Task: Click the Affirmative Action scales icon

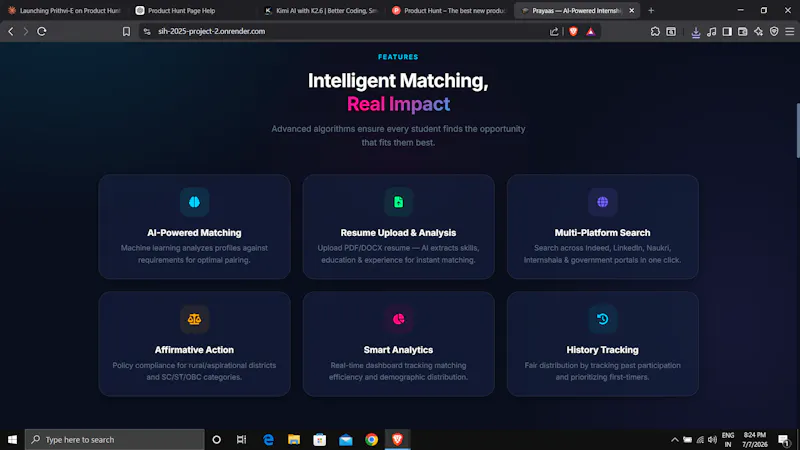Action: click(194, 319)
